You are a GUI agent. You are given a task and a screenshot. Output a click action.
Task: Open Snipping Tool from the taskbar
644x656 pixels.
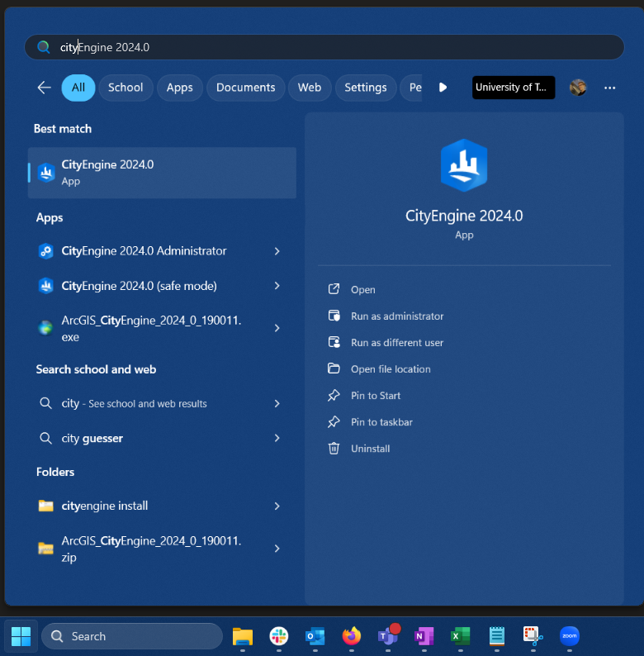[533, 636]
